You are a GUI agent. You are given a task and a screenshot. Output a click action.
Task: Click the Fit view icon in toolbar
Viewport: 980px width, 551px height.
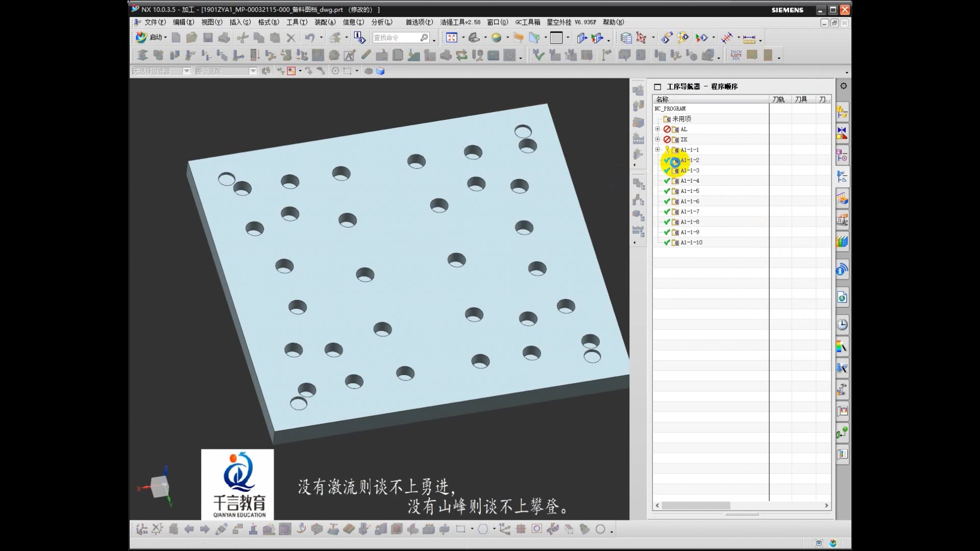click(x=451, y=38)
